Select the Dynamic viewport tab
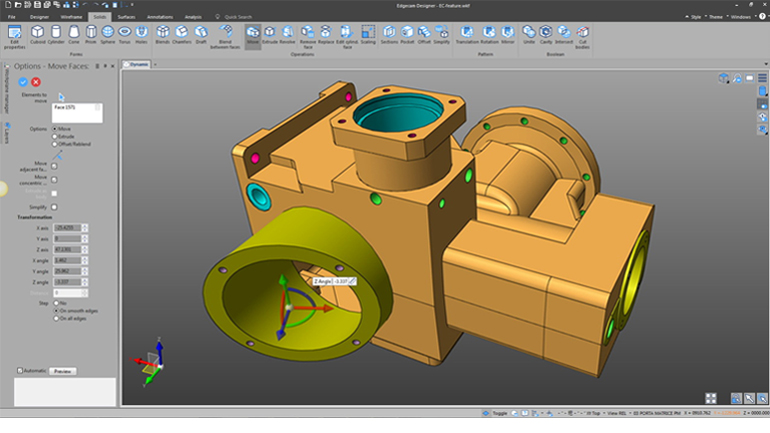The height and width of the screenshot is (433, 770). pyautogui.click(x=137, y=64)
